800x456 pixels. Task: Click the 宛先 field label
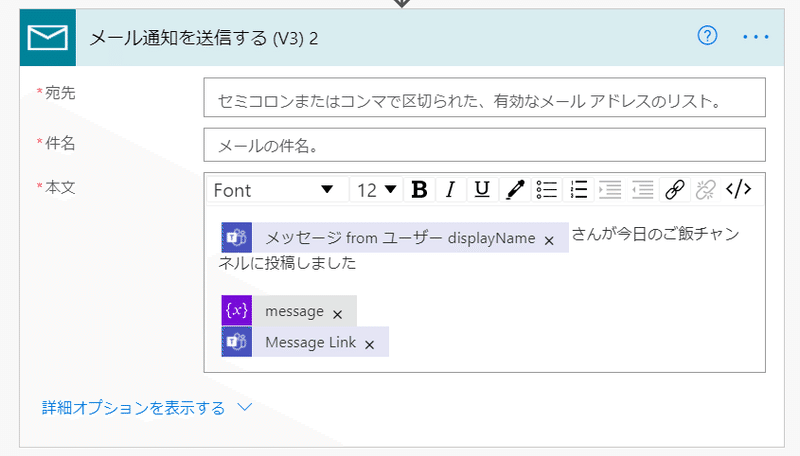(60, 93)
